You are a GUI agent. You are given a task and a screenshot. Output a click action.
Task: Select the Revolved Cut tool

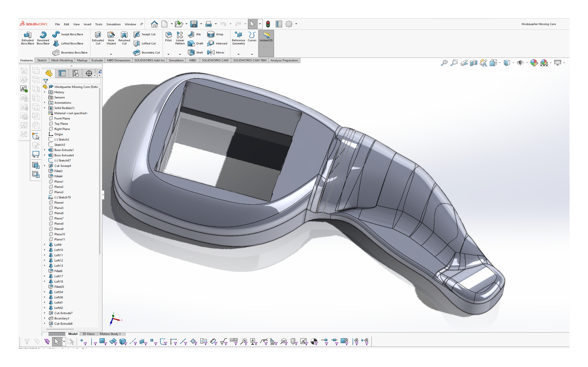pyautogui.click(x=124, y=38)
